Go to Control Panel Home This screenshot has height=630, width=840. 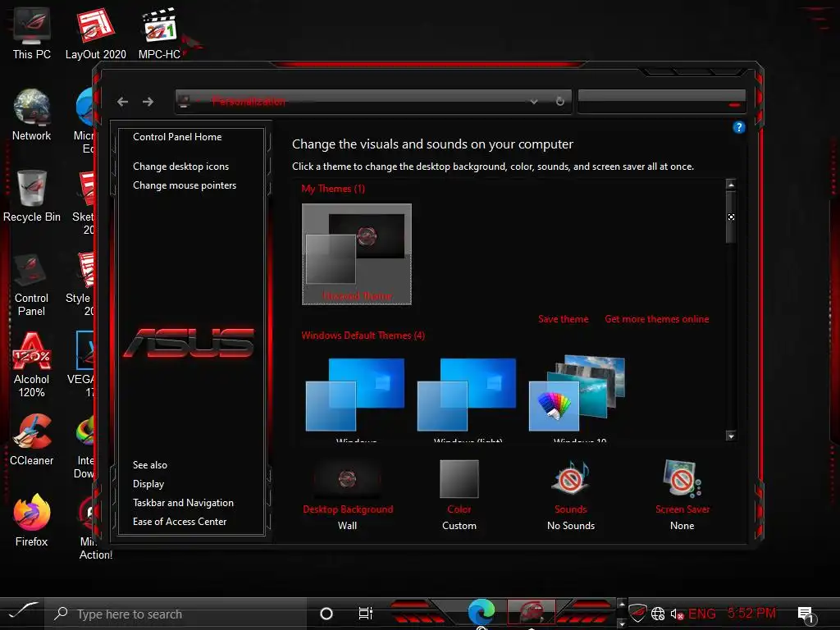tap(177, 137)
